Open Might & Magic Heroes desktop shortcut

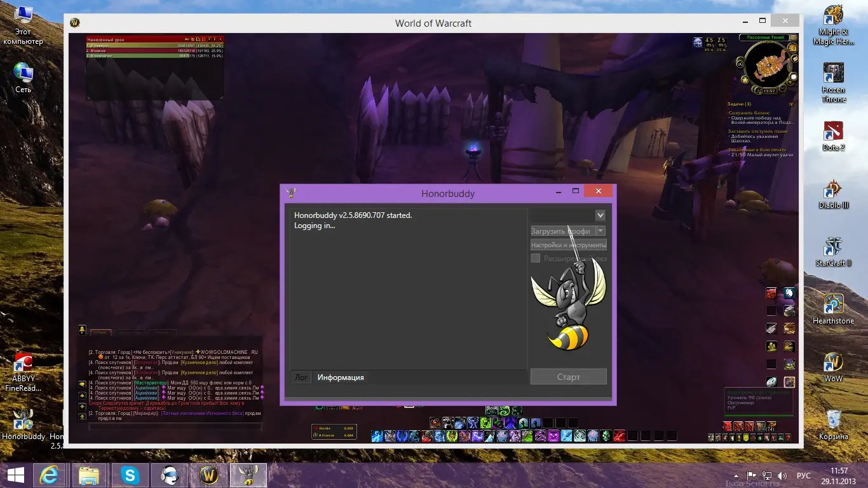[833, 25]
